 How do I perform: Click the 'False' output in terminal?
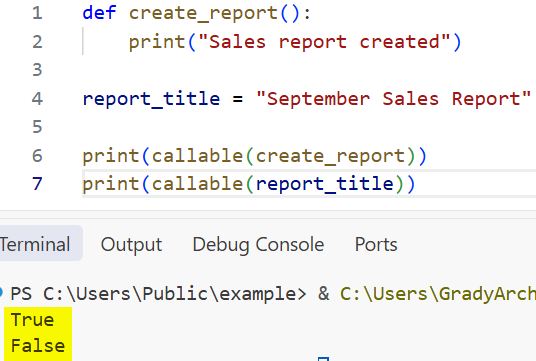[x=38, y=346]
